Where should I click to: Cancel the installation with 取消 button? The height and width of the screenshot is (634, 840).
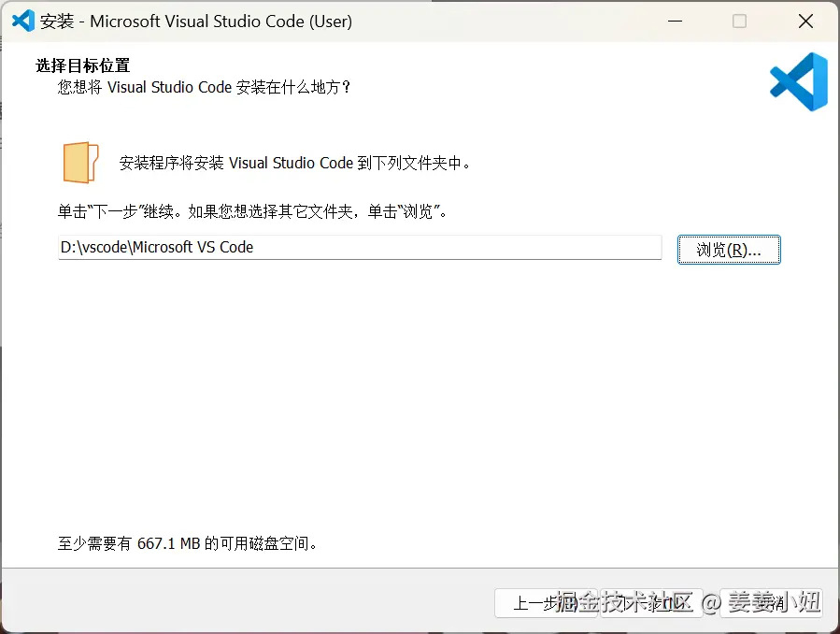[772, 603]
